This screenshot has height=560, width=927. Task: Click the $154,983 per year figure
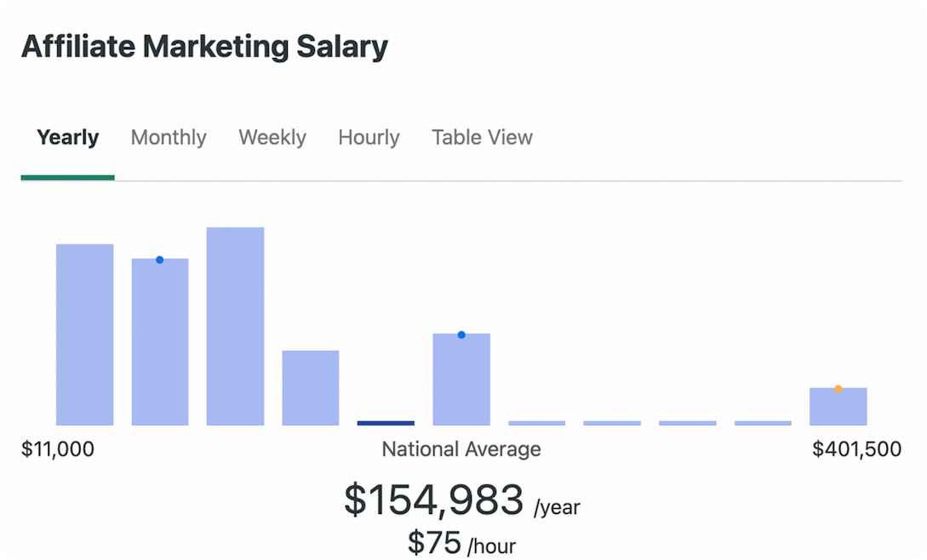433,500
